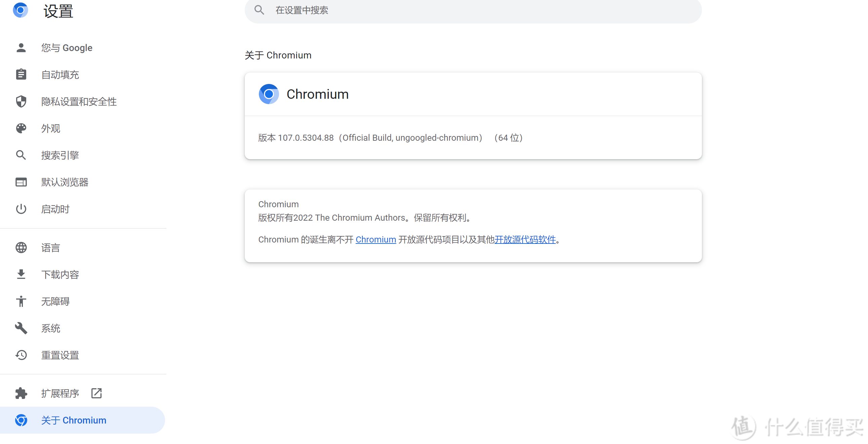Open 系统 settings via the wrench icon

click(x=21, y=328)
